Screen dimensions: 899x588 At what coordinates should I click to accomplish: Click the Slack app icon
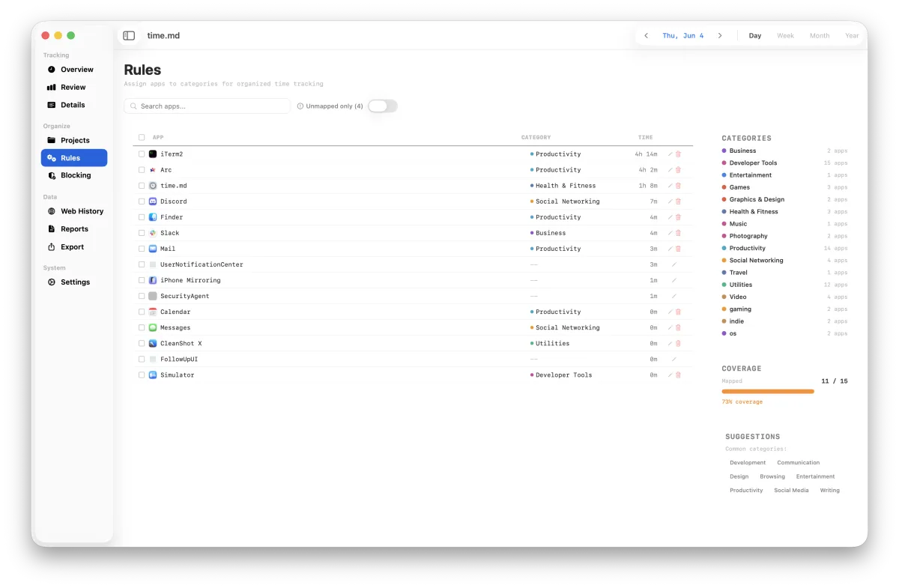pyautogui.click(x=153, y=233)
